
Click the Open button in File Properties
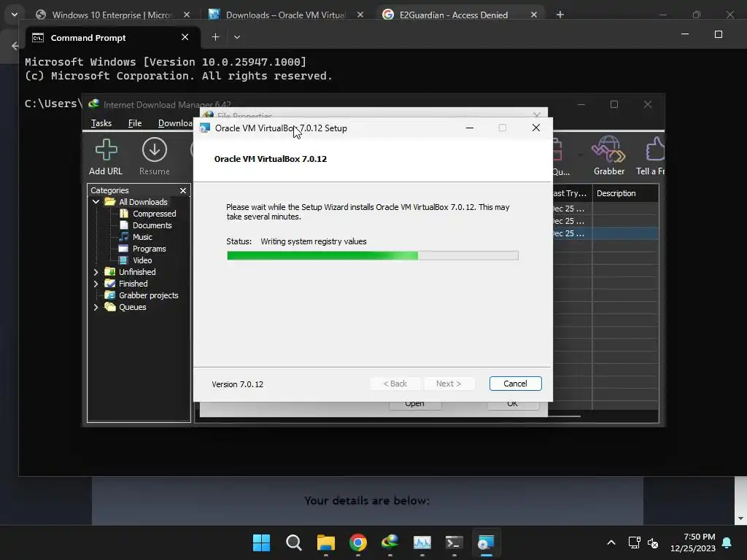(414, 405)
